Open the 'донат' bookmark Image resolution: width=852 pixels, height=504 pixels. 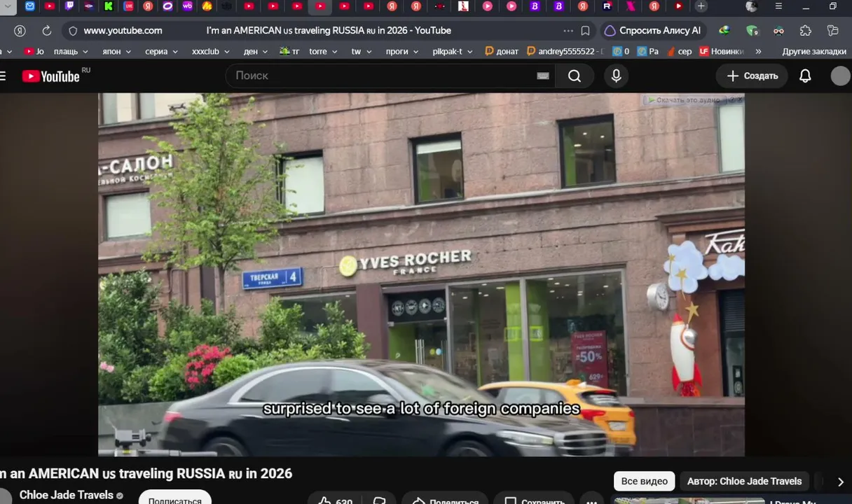502,52
